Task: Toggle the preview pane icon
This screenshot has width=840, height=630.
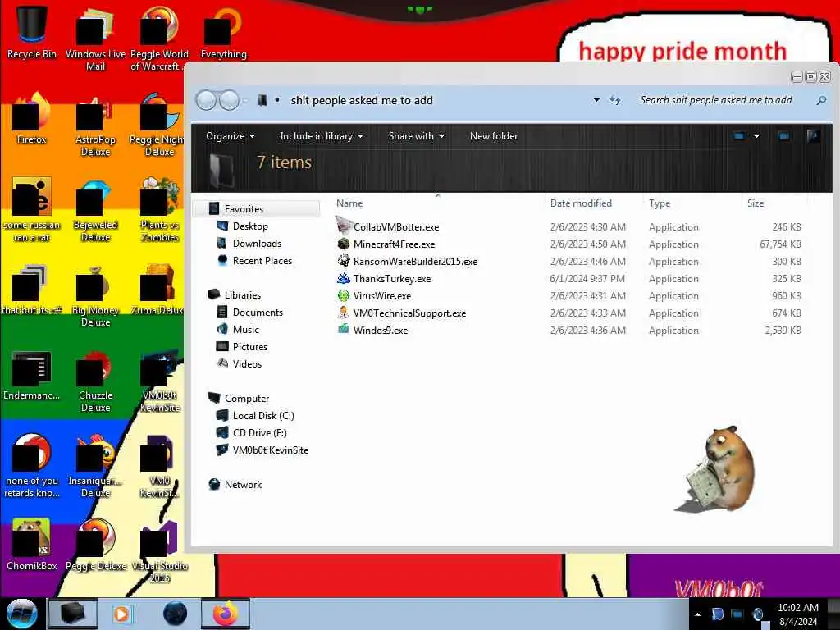Action: tap(783, 136)
